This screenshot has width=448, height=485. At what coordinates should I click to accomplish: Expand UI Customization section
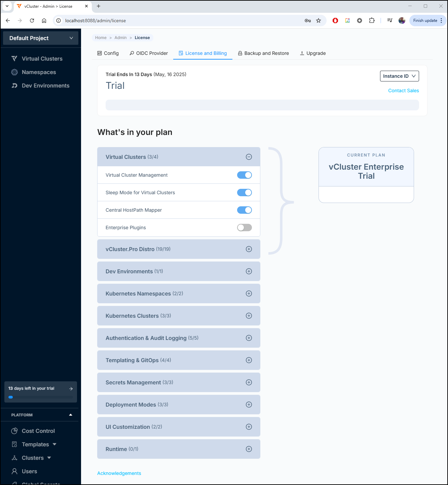[249, 427]
